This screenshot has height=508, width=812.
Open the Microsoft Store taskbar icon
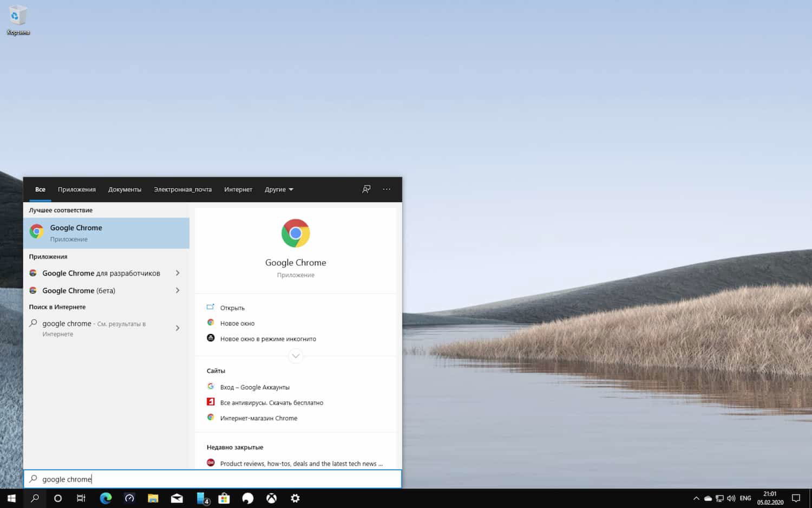click(224, 498)
